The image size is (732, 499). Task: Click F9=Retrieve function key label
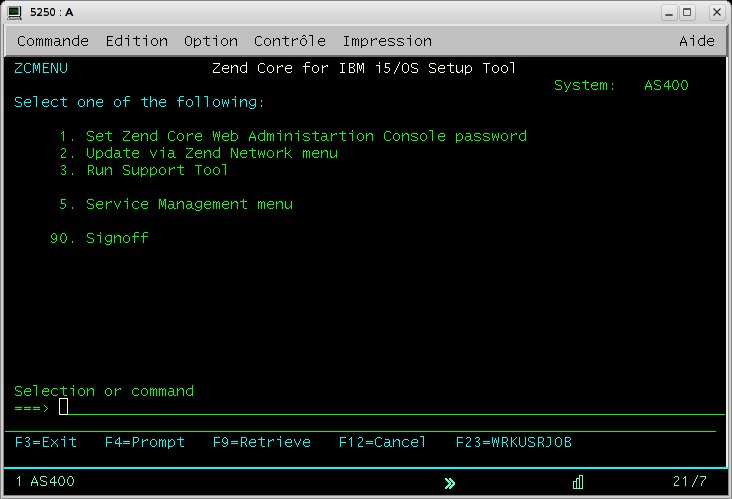pyautogui.click(x=261, y=442)
